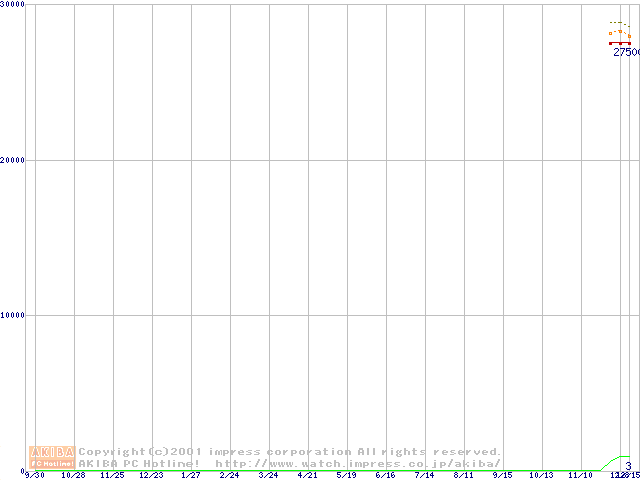Viewport: 640px width, 480px height.
Task: Click the AKIBA PC Hotline logo
Action: (52, 457)
